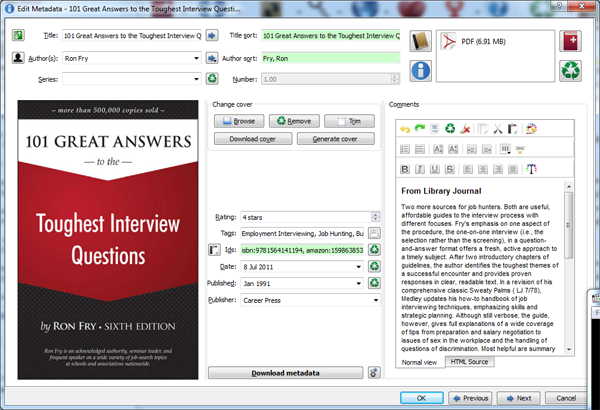Insert unordered list in comments
The width and height of the screenshot is (600, 410).
point(420,149)
